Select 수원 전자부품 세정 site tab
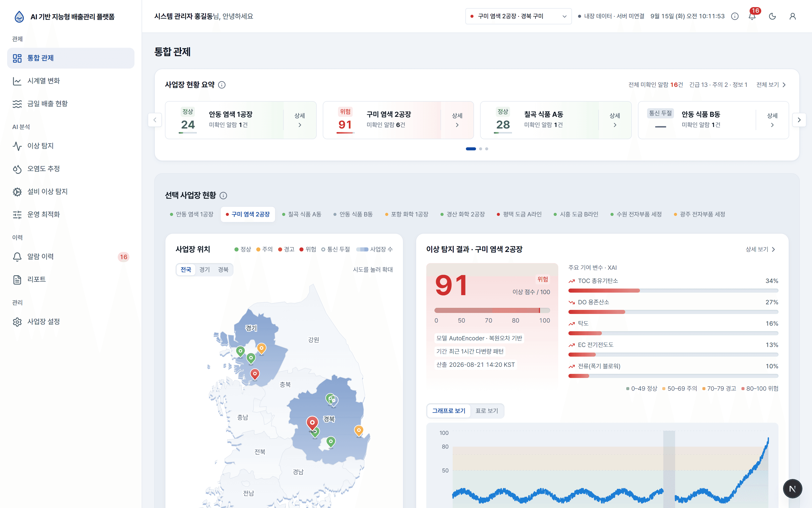 coord(636,214)
